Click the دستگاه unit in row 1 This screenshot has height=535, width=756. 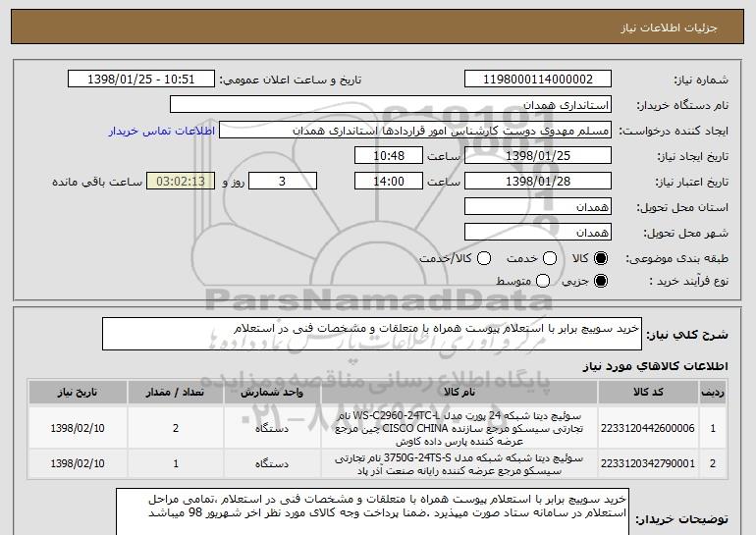pos(272,428)
